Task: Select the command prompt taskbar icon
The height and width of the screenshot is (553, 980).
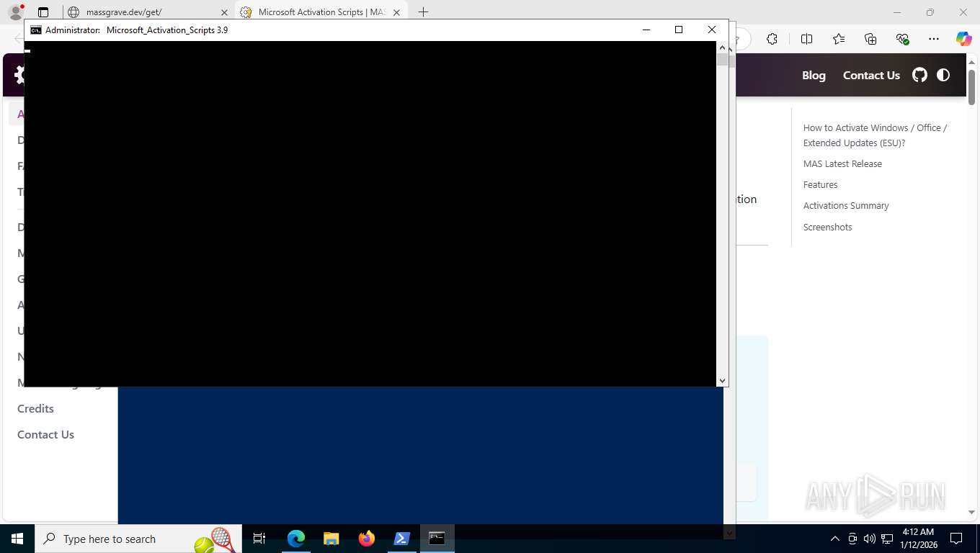Action: (437, 539)
